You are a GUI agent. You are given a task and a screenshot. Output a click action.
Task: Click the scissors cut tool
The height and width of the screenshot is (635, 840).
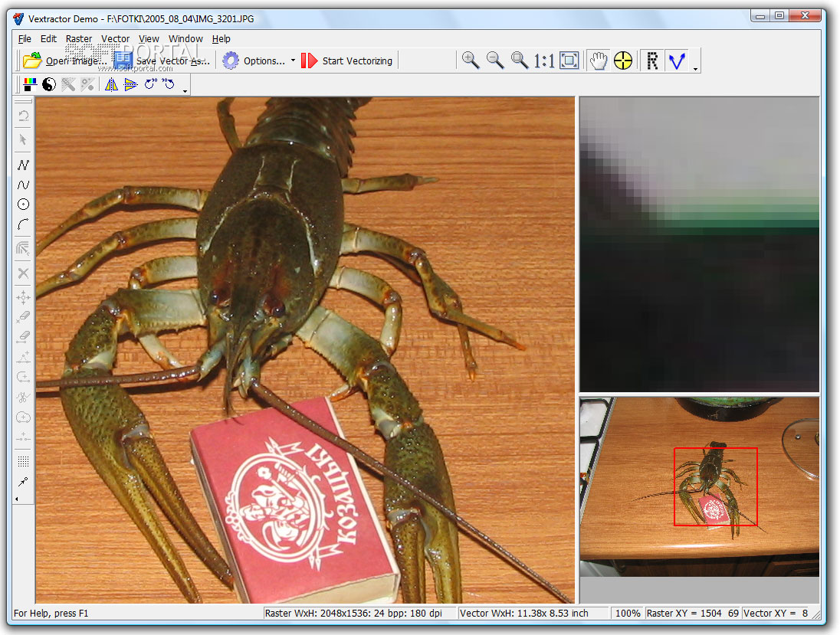coord(23,398)
